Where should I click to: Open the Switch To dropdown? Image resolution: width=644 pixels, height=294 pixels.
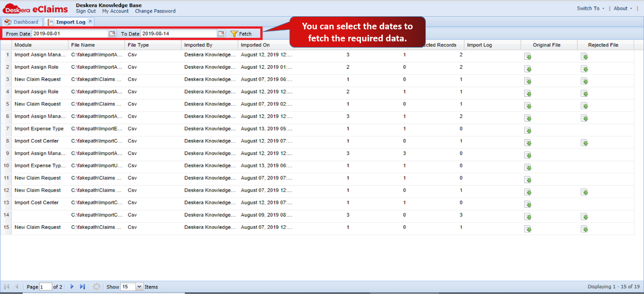tap(590, 8)
